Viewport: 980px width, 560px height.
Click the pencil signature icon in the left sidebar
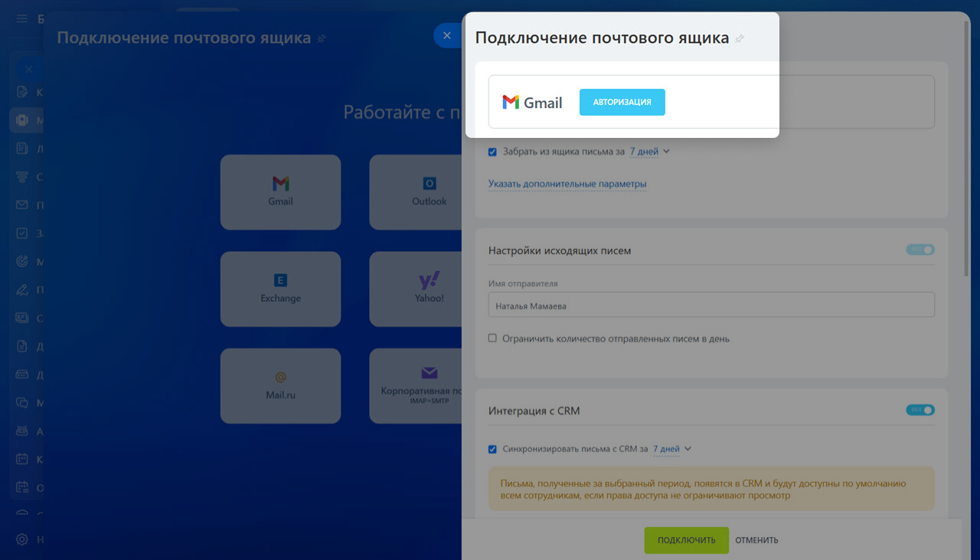[22, 290]
